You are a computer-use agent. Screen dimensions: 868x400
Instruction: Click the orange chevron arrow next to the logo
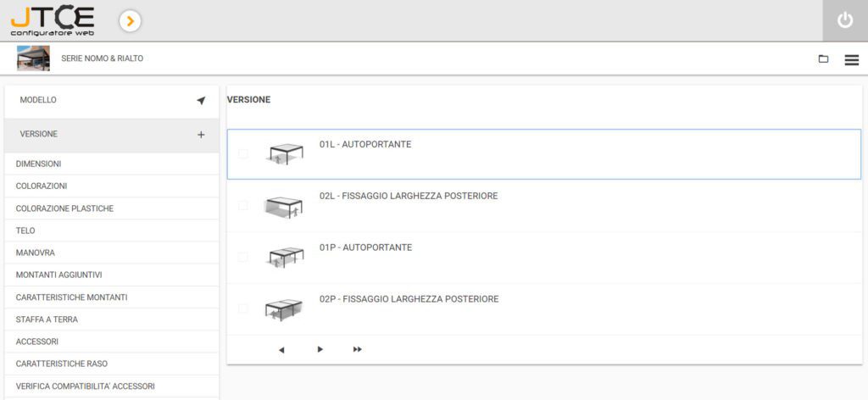[130, 20]
